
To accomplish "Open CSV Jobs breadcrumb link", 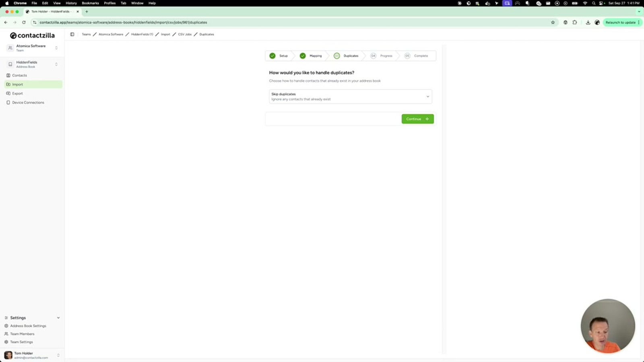I will (x=185, y=34).
